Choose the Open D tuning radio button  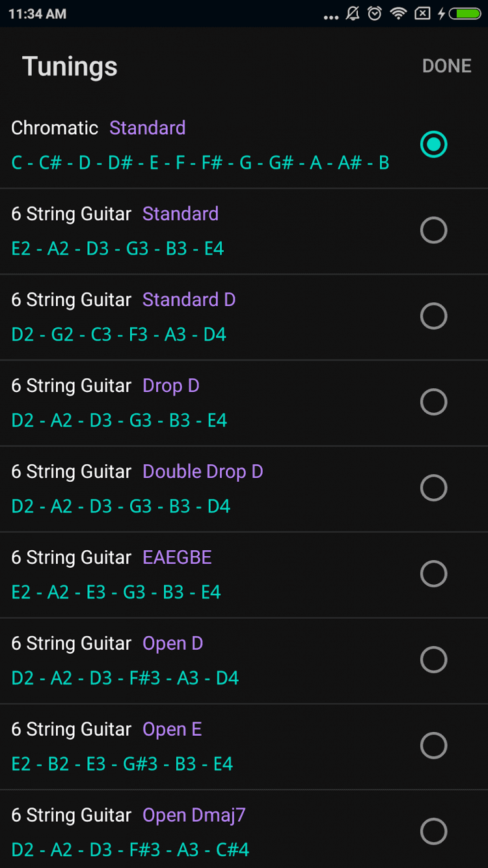pos(433,660)
